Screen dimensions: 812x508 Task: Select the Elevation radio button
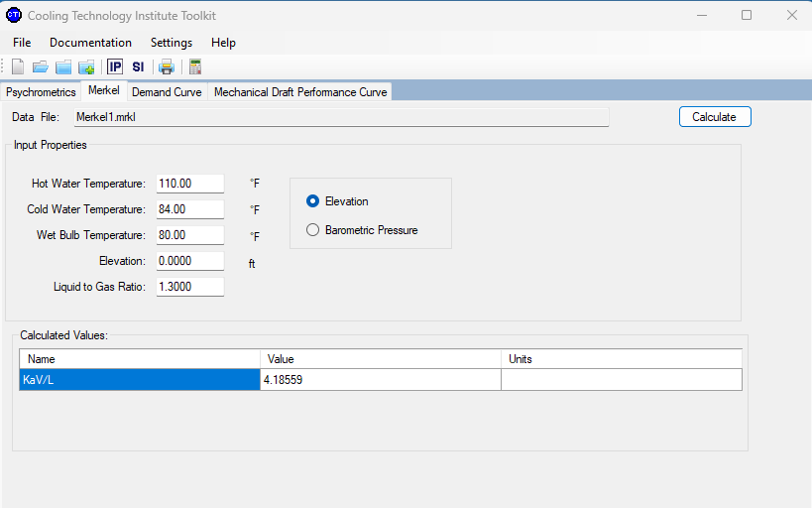click(313, 201)
